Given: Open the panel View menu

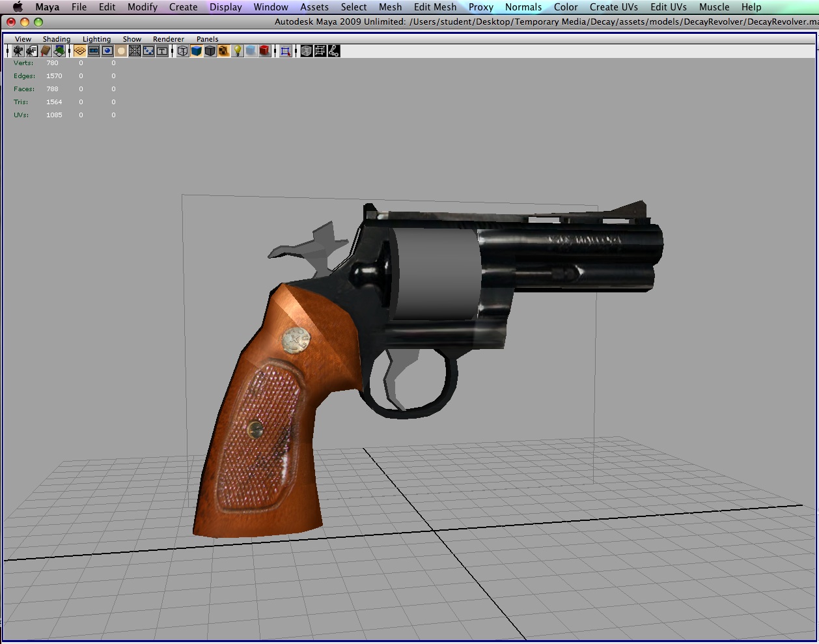Looking at the screenshot, I should [23, 39].
